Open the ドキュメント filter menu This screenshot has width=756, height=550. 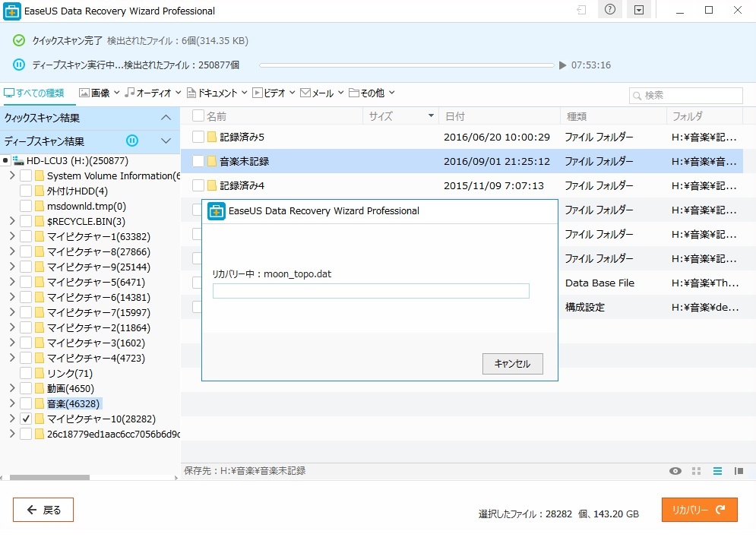tap(217, 93)
